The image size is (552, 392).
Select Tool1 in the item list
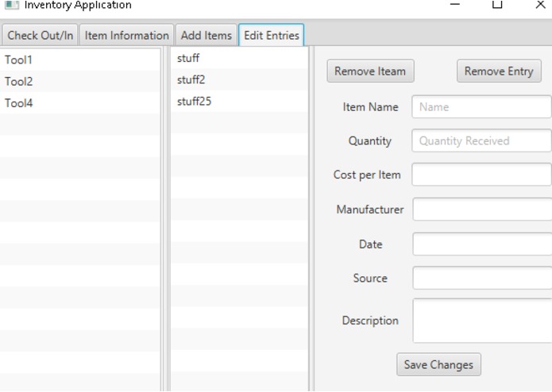tap(80, 60)
